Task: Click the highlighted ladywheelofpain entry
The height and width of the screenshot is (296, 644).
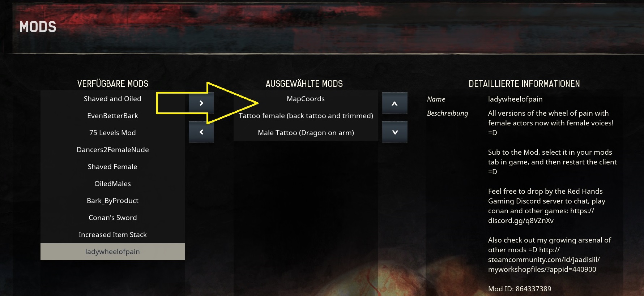Action: tap(112, 252)
